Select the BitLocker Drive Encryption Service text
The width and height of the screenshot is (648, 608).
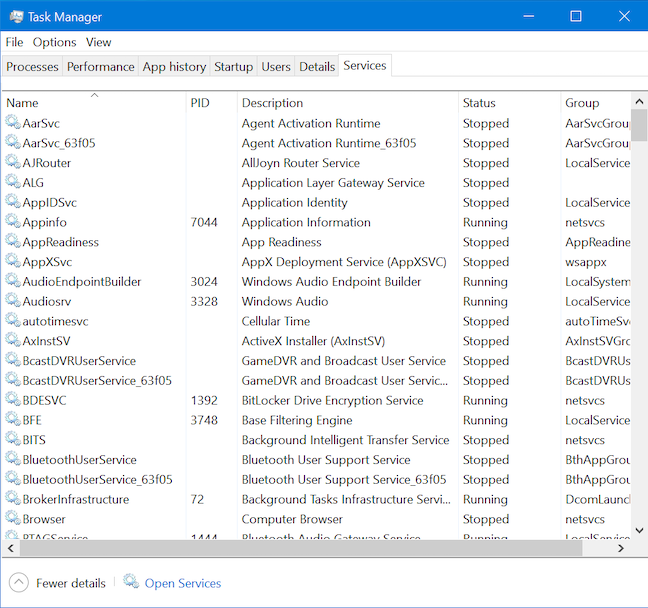(332, 401)
